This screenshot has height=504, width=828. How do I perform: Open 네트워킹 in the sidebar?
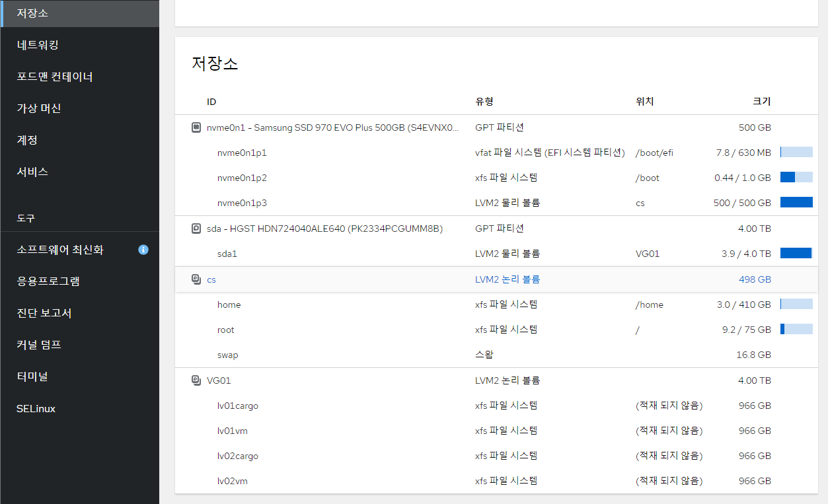tap(79, 45)
